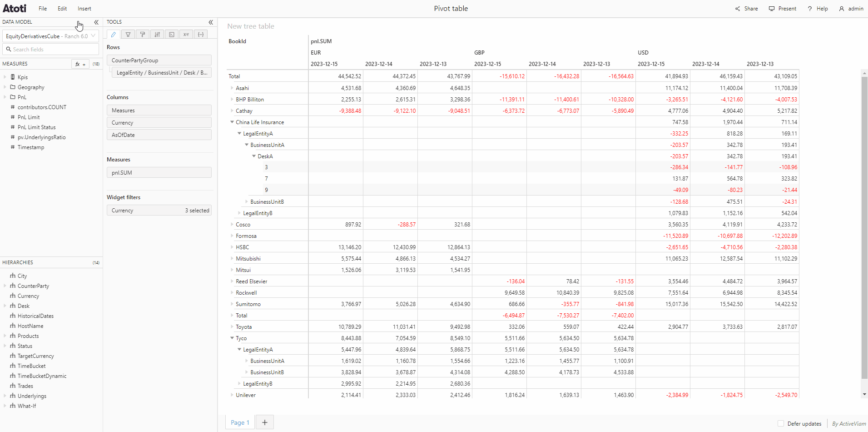Open the fields editor pencil tab
868x432 pixels.
tap(114, 34)
